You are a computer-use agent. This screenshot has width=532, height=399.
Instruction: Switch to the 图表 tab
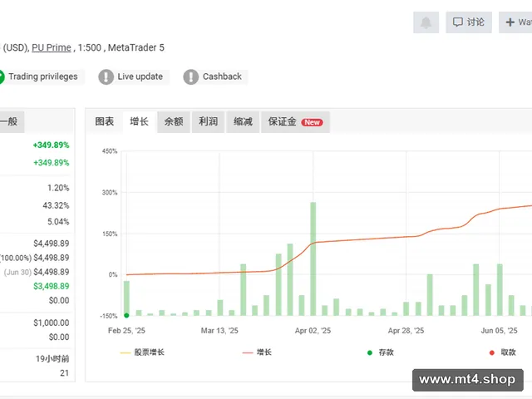(105, 121)
